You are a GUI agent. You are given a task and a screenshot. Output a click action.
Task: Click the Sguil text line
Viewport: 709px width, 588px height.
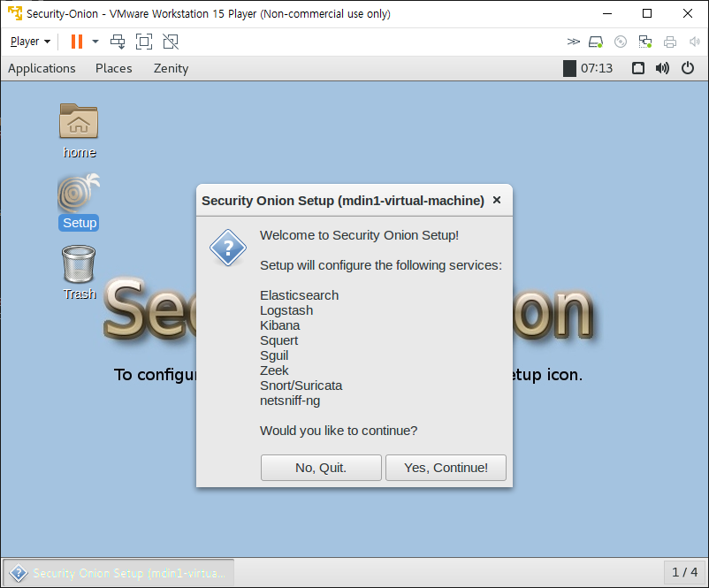[274, 355]
